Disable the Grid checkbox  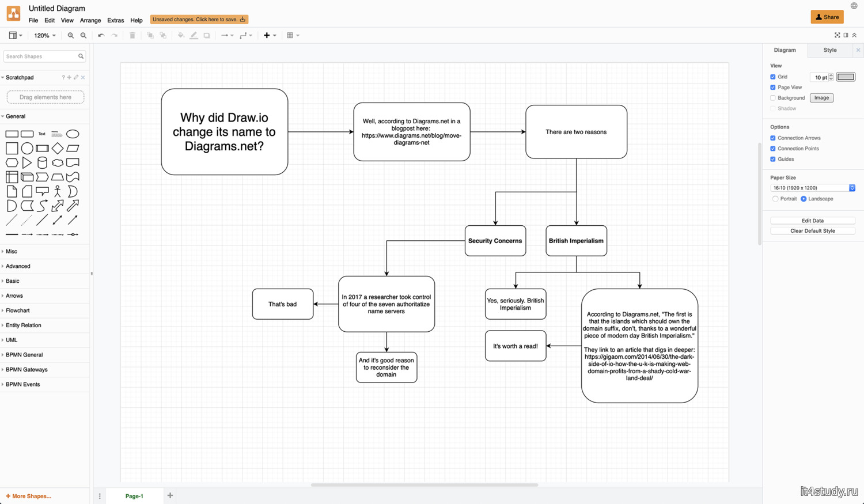tap(773, 77)
